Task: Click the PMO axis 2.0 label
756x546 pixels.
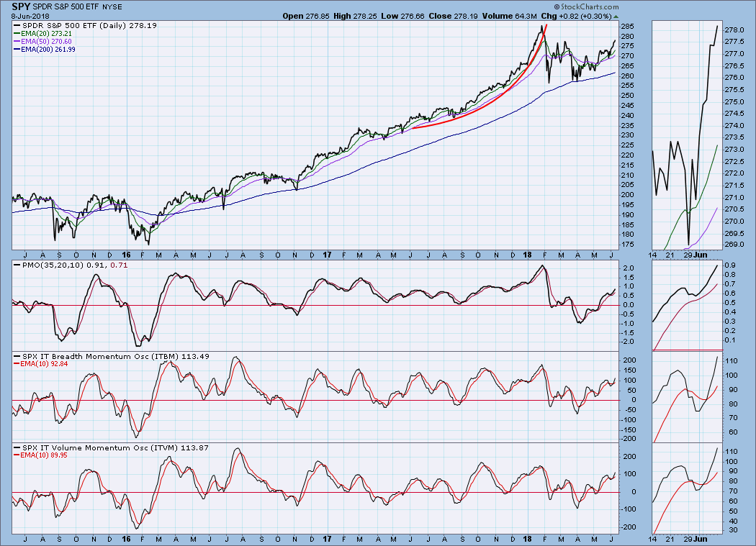Action: 627,268
